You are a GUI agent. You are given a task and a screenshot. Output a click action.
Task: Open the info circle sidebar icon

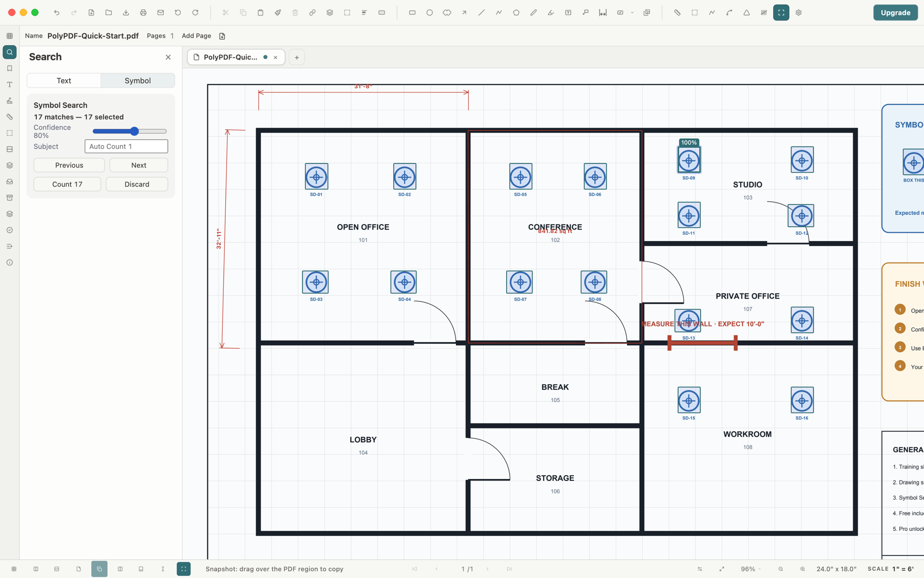pyautogui.click(x=10, y=263)
